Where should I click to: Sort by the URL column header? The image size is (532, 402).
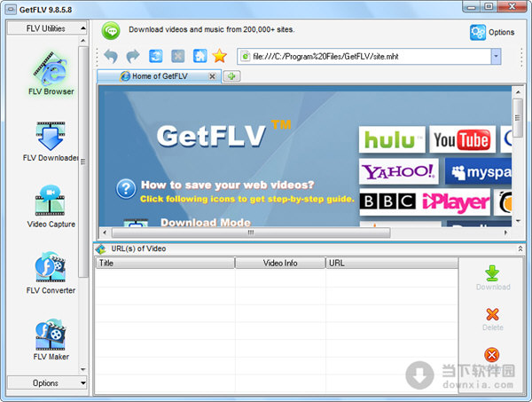coord(392,263)
